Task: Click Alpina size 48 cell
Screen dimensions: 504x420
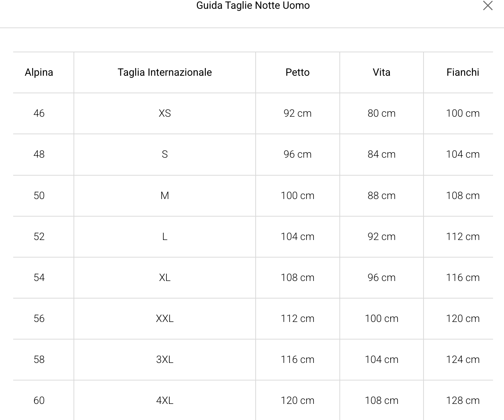Action: (x=39, y=154)
